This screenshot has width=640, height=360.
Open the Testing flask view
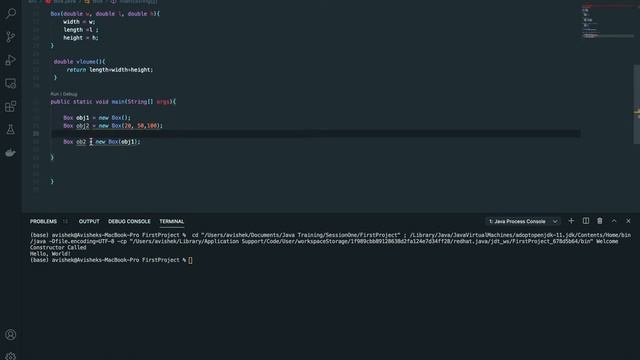[11, 129]
